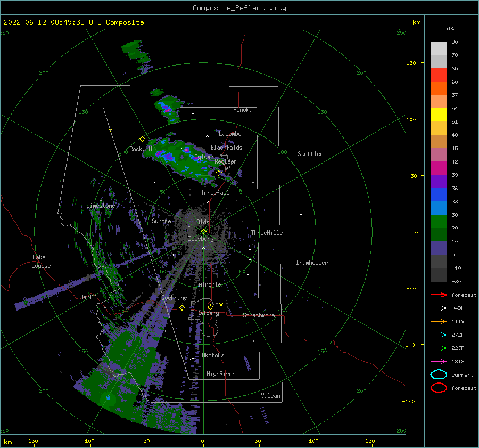Select the orange 111V arrow legend icon
This screenshot has width=479, height=448.
click(439, 321)
